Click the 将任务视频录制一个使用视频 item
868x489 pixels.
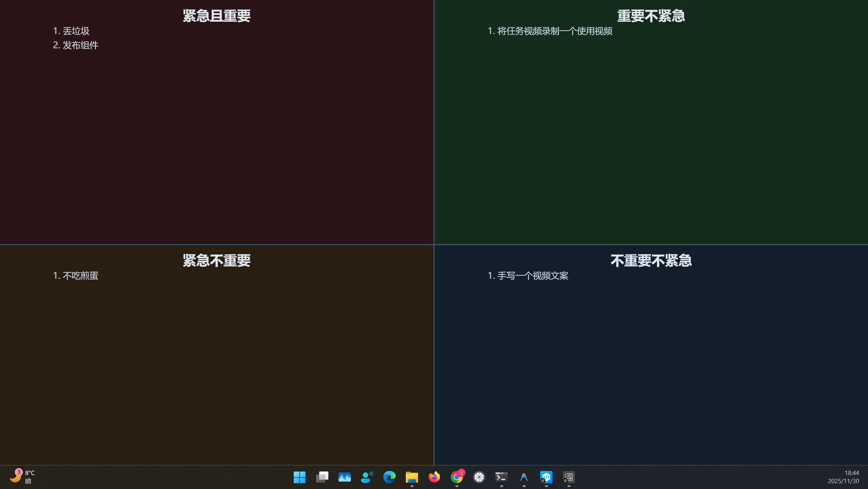tap(555, 31)
